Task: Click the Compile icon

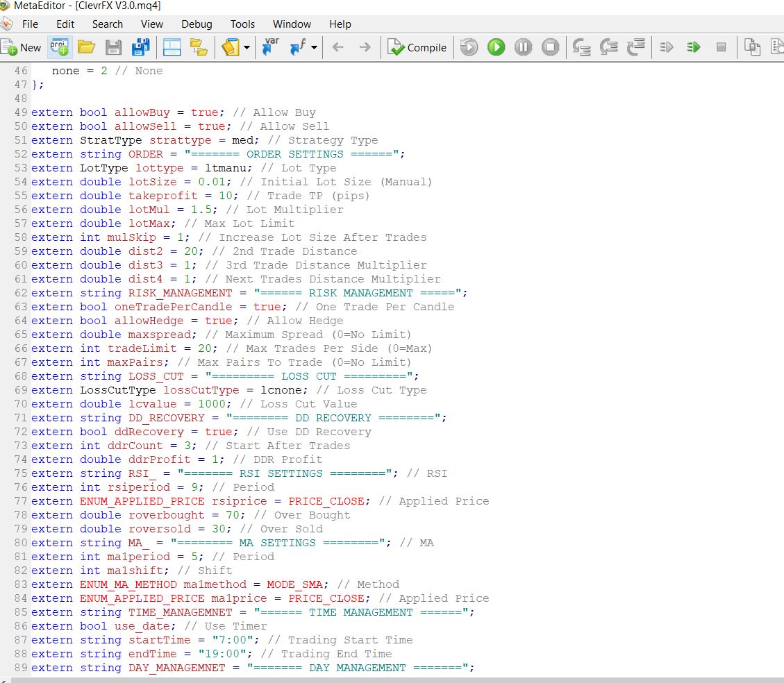Action: (417, 47)
